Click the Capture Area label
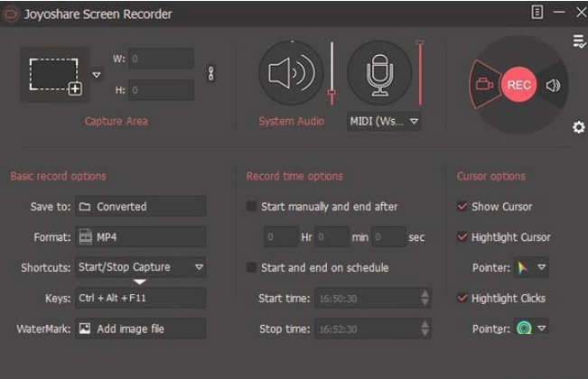This screenshot has width=588, height=379. click(117, 121)
